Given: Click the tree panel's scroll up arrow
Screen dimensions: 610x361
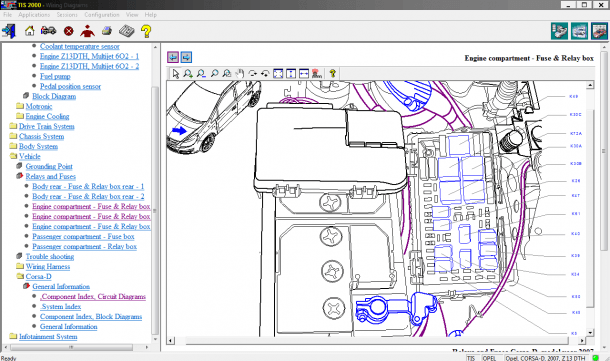Looking at the screenshot, I should point(155,47).
